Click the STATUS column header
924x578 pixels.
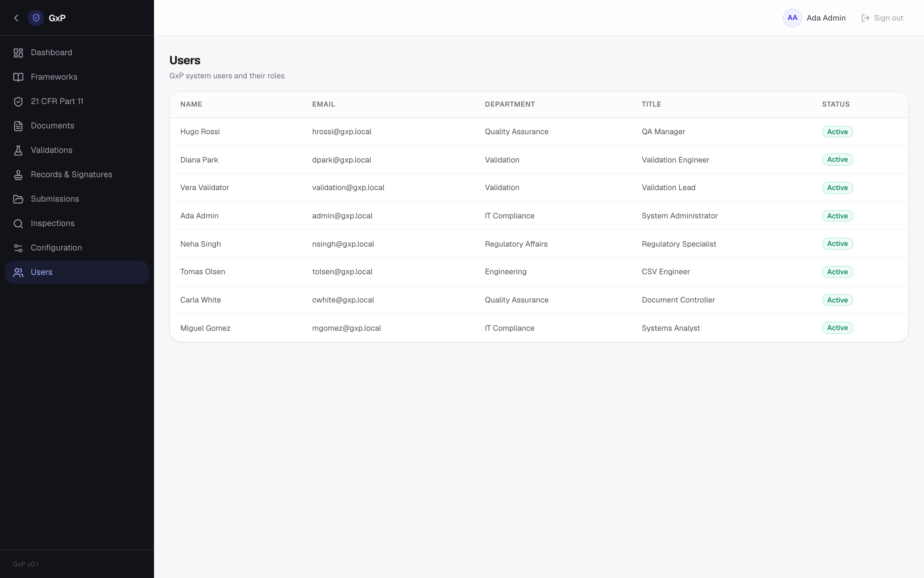(836, 104)
